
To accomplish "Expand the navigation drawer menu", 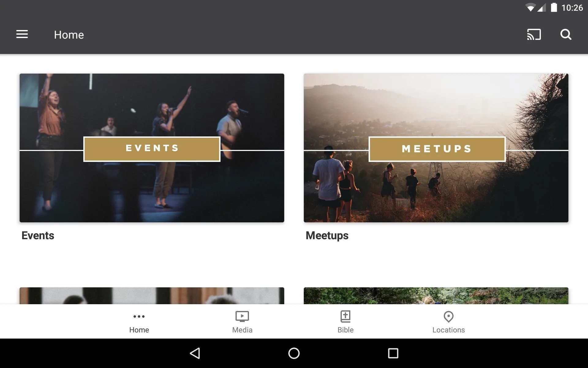I will pyautogui.click(x=22, y=34).
